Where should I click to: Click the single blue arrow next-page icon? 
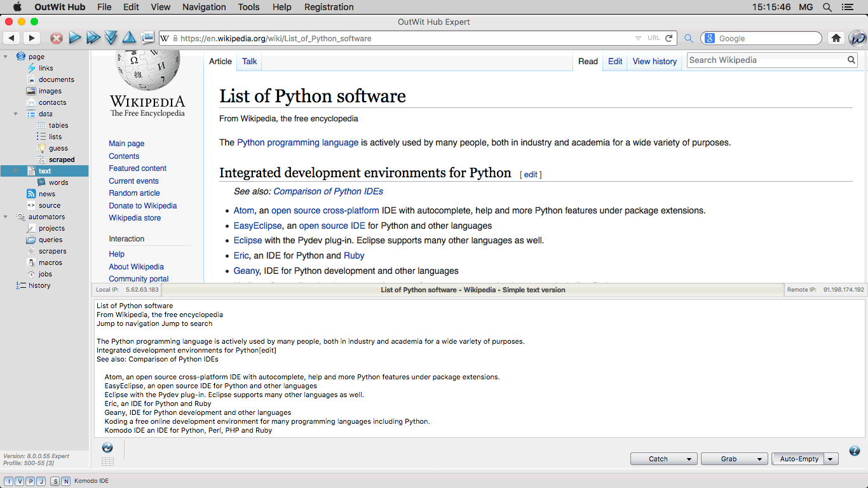(75, 38)
